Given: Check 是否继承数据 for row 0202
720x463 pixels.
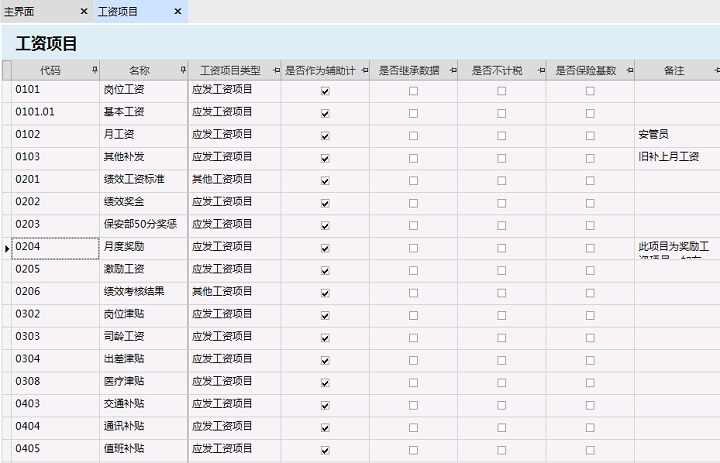Looking at the screenshot, I should click(413, 203).
